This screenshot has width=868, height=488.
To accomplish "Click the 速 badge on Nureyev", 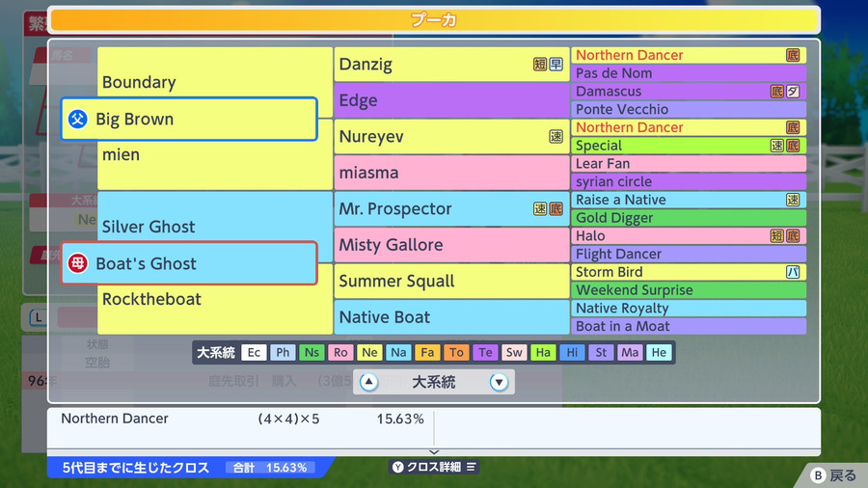I will (x=556, y=137).
